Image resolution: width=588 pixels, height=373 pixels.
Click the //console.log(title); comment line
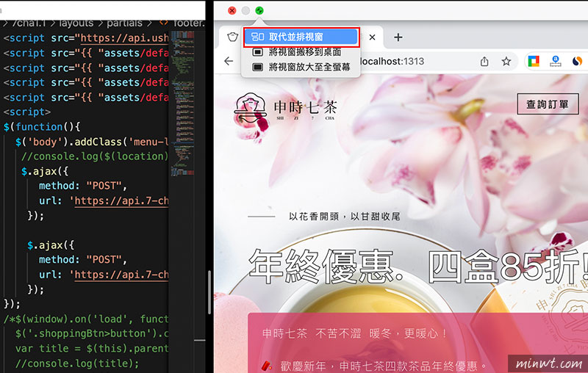(x=77, y=363)
